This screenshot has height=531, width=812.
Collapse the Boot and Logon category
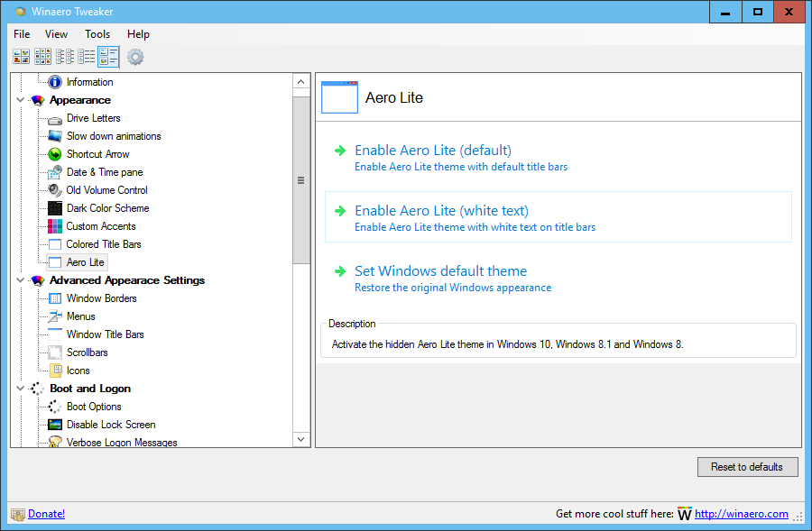click(20, 389)
